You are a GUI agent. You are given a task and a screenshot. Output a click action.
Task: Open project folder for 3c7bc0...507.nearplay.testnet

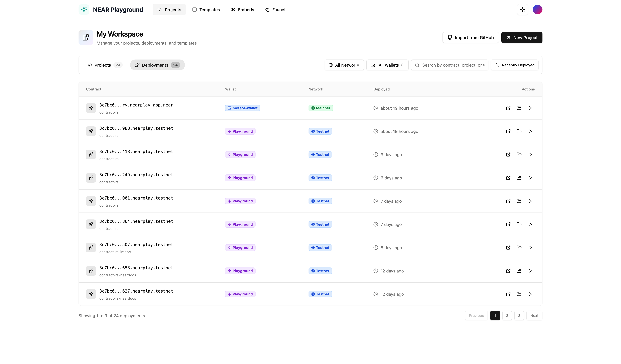pos(519,247)
